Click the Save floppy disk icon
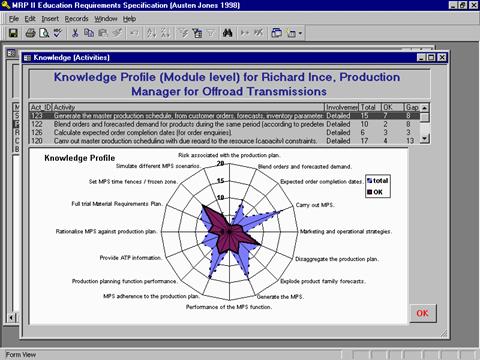 (x=13, y=33)
